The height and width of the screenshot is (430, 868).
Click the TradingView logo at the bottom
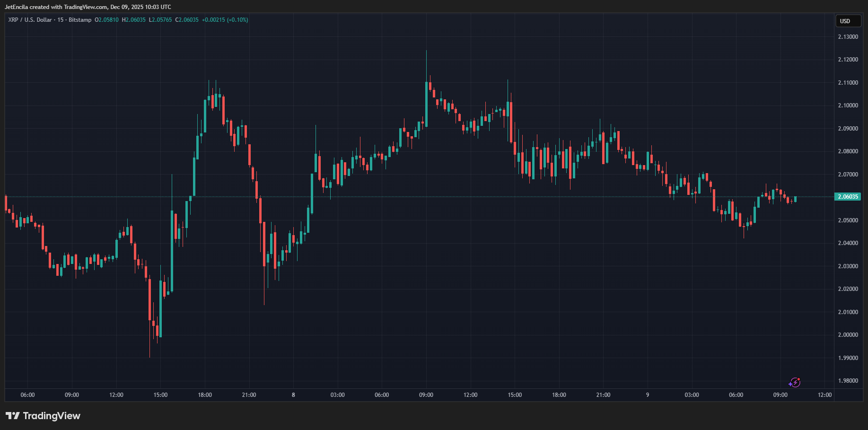(43, 416)
